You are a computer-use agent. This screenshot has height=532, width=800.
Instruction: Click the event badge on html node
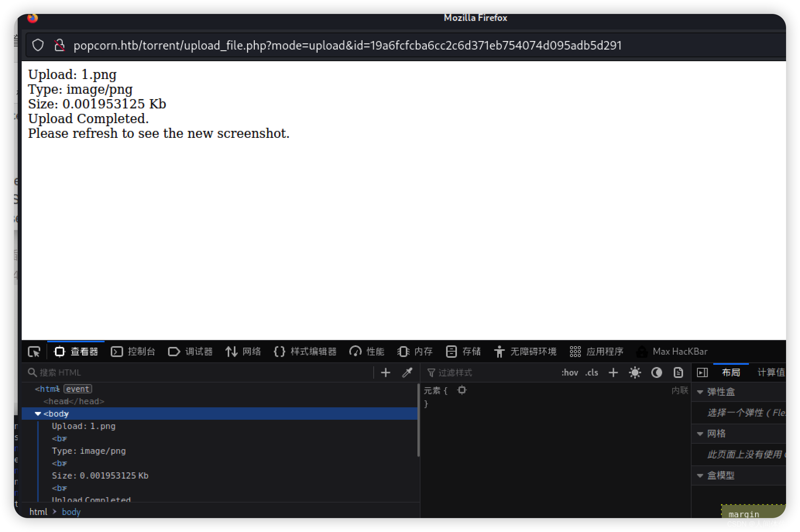(x=78, y=389)
